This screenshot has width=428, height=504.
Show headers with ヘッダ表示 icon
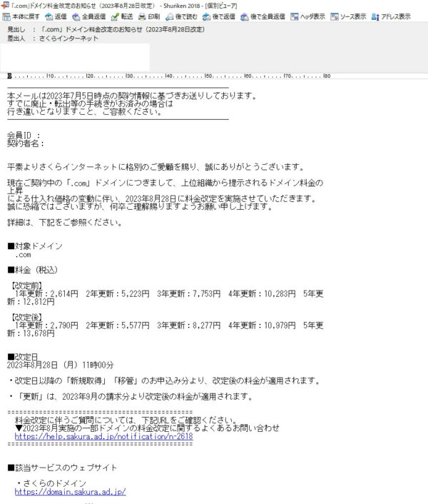[x=294, y=16]
